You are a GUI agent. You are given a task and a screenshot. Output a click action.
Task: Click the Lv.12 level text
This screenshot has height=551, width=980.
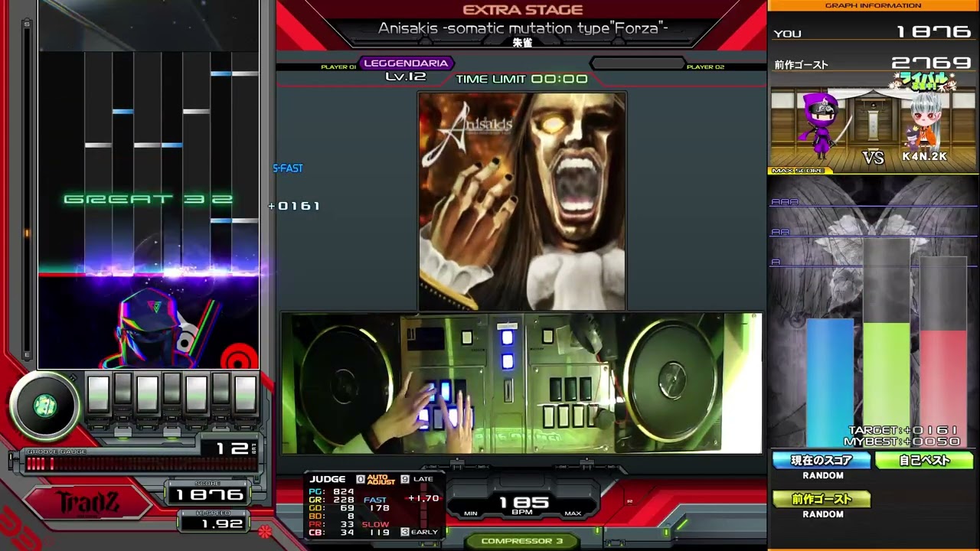pos(406,76)
